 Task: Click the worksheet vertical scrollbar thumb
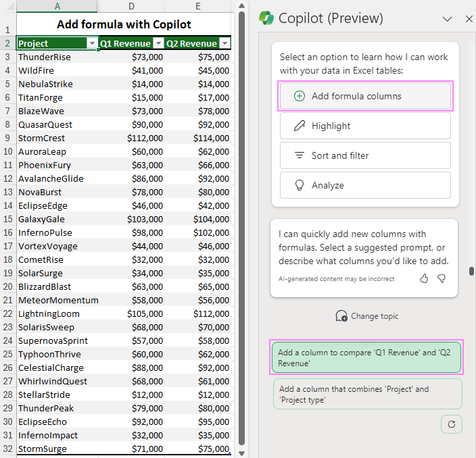point(241,229)
